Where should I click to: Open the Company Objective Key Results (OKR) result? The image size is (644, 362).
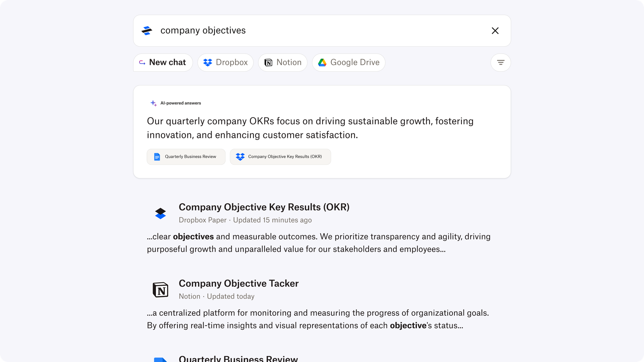coord(264,207)
